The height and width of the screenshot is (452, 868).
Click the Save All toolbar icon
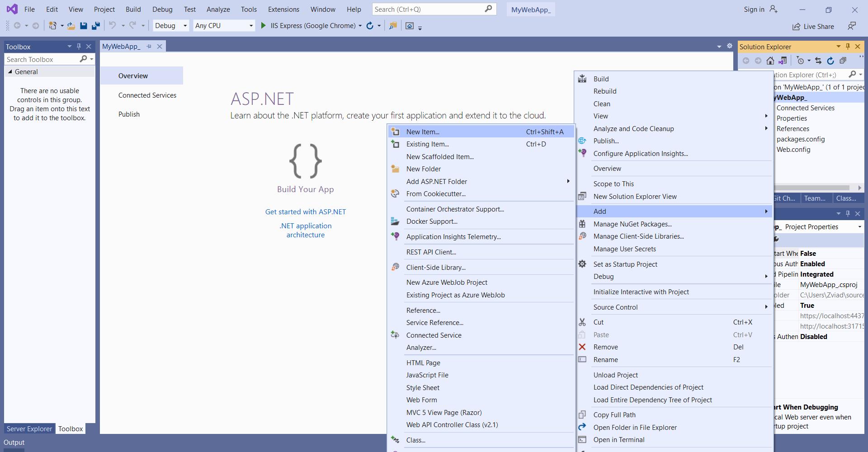[95, 26]
